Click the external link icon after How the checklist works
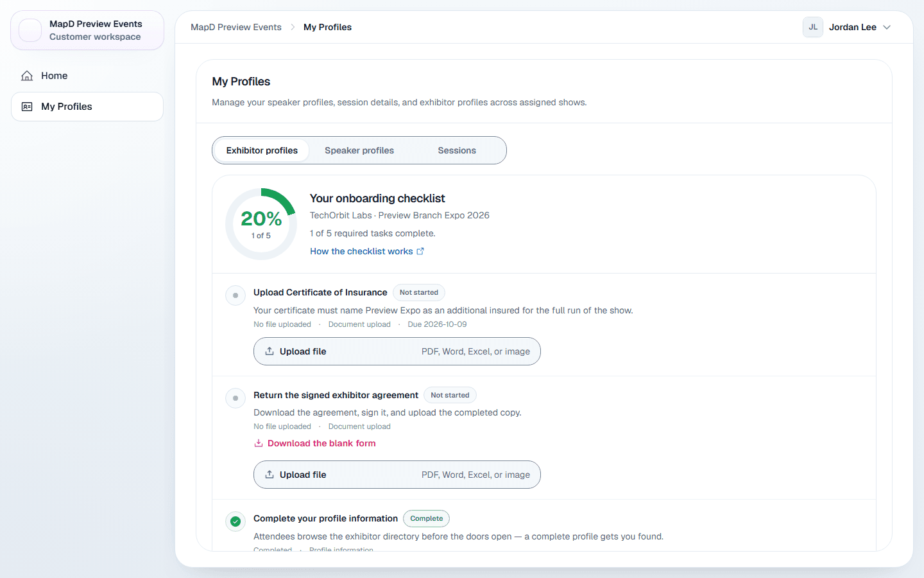 (420, 251)
